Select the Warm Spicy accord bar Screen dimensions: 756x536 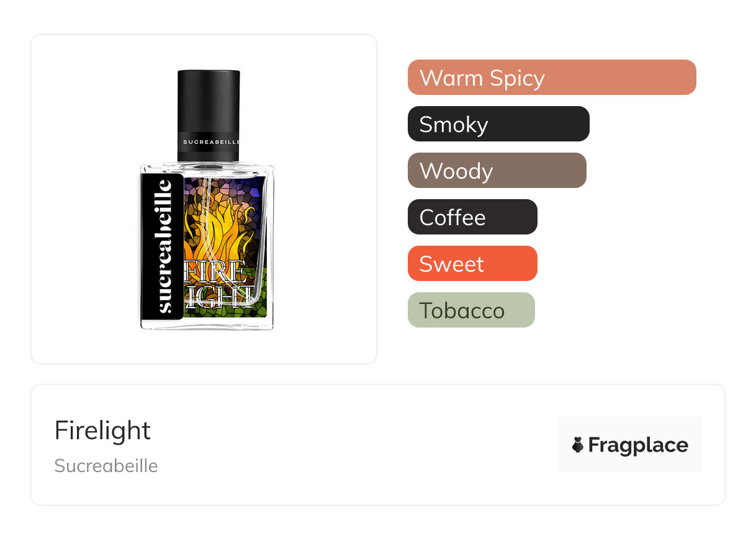point(552,78)
